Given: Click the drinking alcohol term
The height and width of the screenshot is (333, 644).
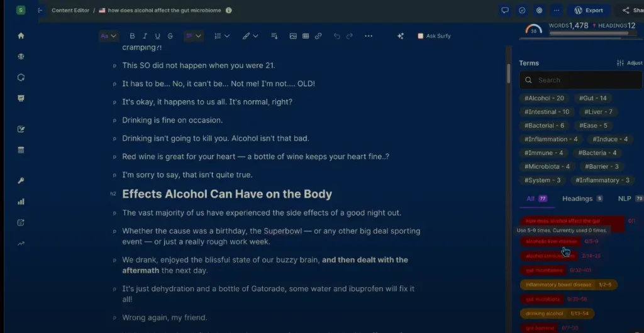Looking at the screenshot, I should point(557,314).
